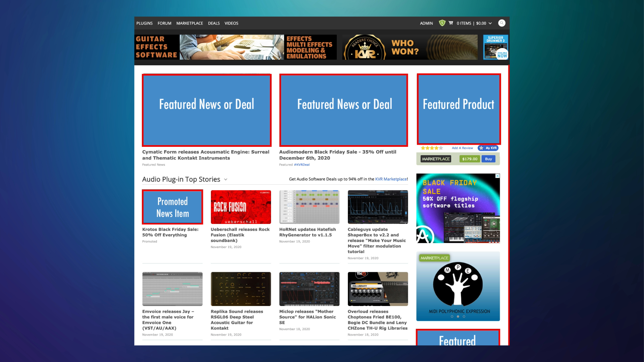Screen dimensions: 644x362
Task: Click the Add A Review link
Action: coord(462,148)
